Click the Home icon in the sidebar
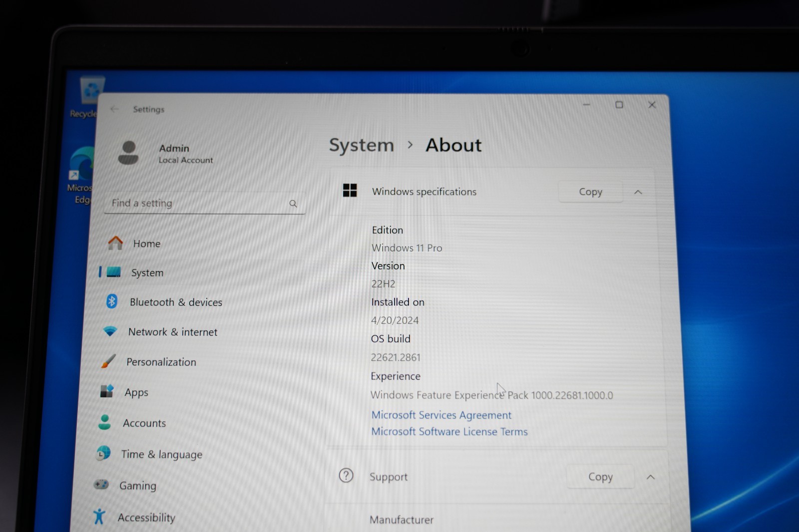This screenshot has height=532, width=799. 115,243
